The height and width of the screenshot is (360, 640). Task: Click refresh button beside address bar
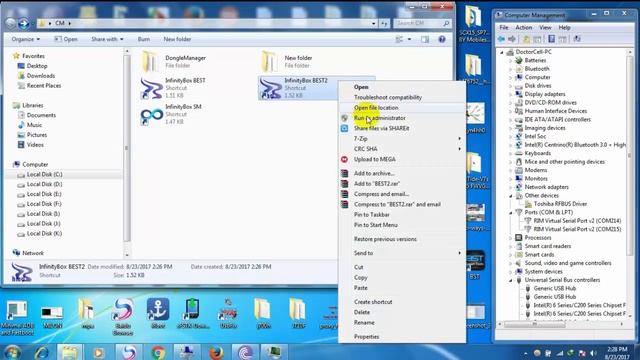[x=384, y=23]
